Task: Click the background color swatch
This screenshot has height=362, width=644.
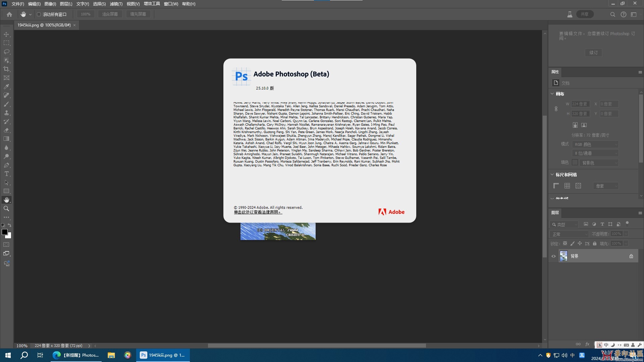Action: tap(9, 236)
